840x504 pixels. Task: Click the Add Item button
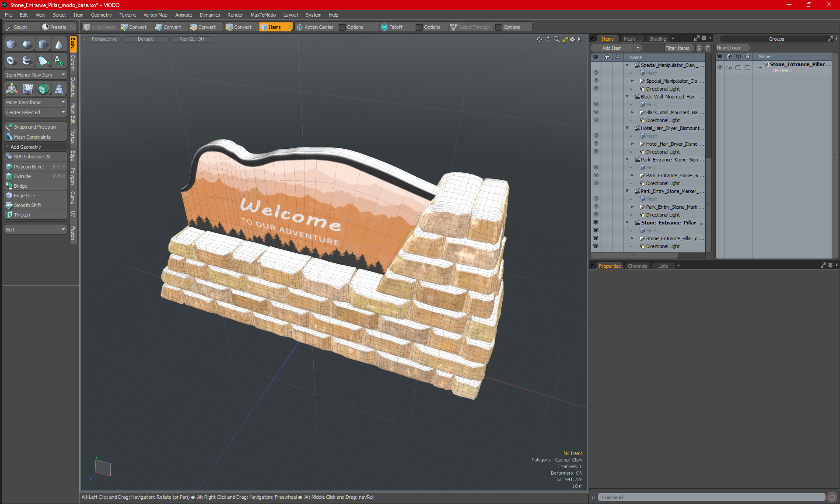612,48
